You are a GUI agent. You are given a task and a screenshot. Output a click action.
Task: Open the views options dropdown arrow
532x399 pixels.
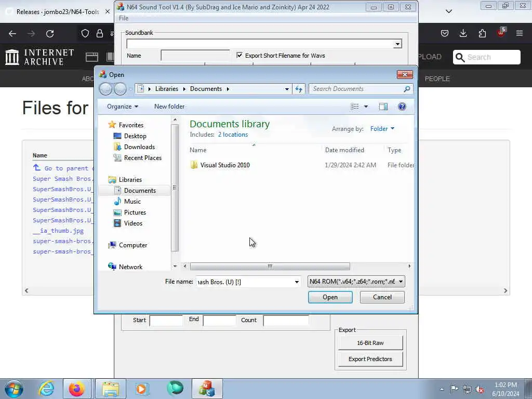(x=366, y=107)
